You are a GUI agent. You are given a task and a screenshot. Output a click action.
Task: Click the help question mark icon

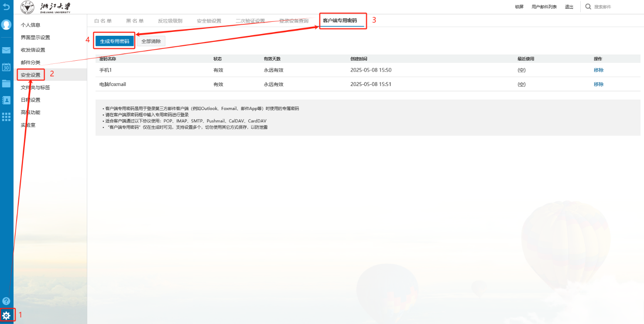coord(7,301)
